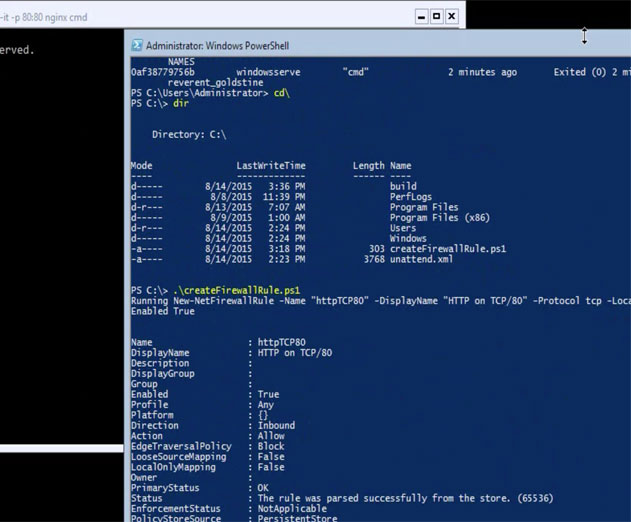Screen dimensions: 631x522
Task: Click container ID 0af38779756b
Action: coord(163,72)
